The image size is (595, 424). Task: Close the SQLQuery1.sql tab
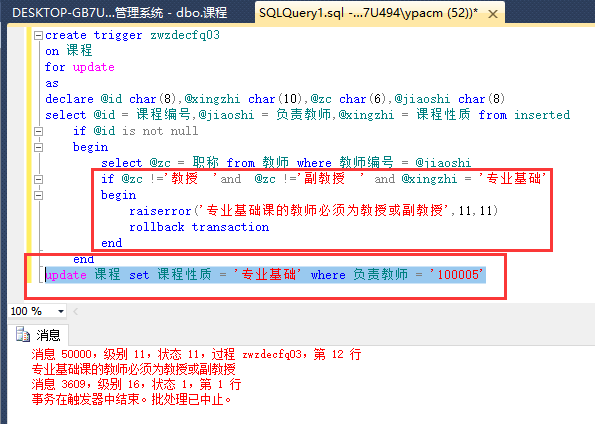[493, 14]
